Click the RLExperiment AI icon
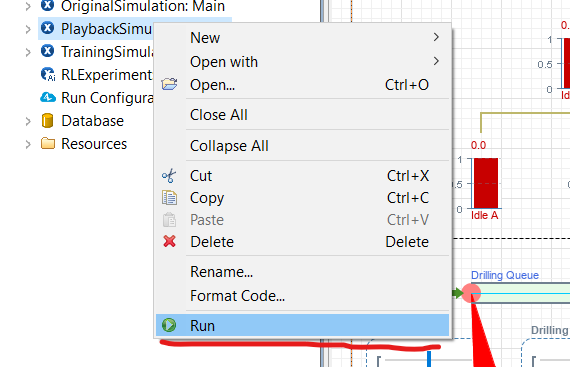The height and width of the screenshot is (367, 570). tap(48, 74)
